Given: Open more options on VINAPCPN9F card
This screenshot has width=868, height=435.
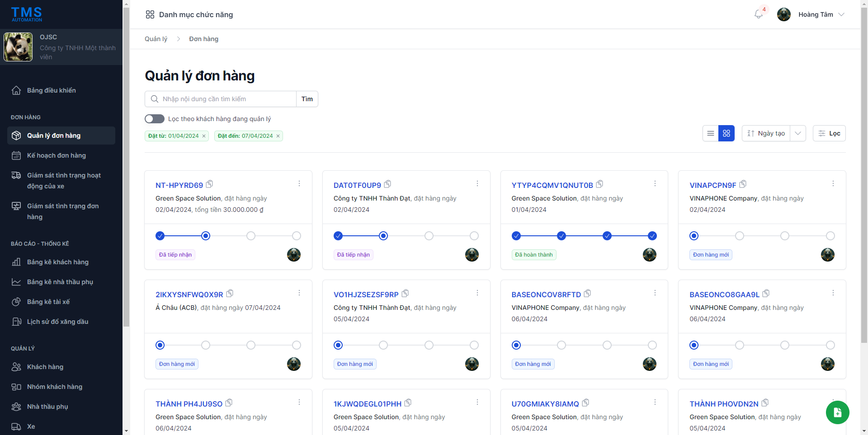Looking at the screenshot, I should coord(833,183).
